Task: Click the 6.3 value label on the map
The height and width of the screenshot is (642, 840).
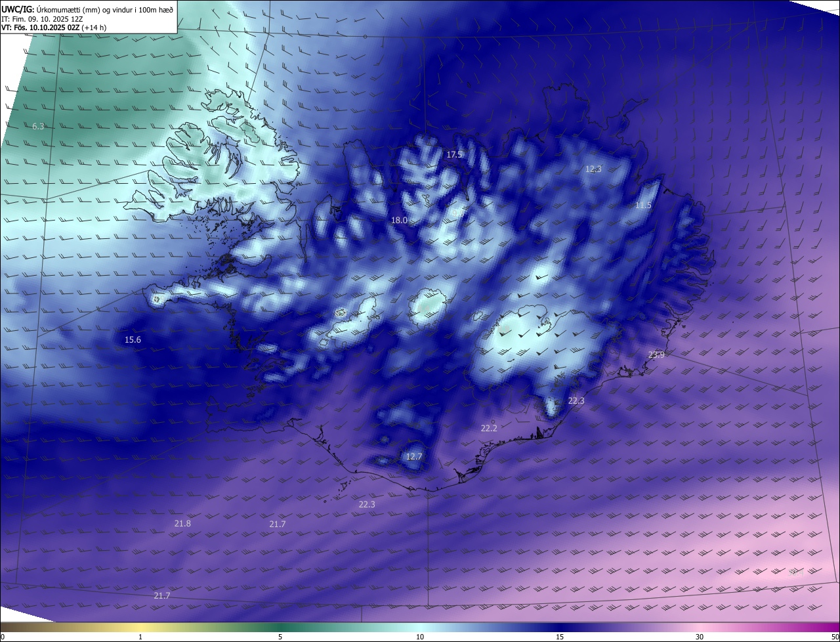Action: [38, 126]
